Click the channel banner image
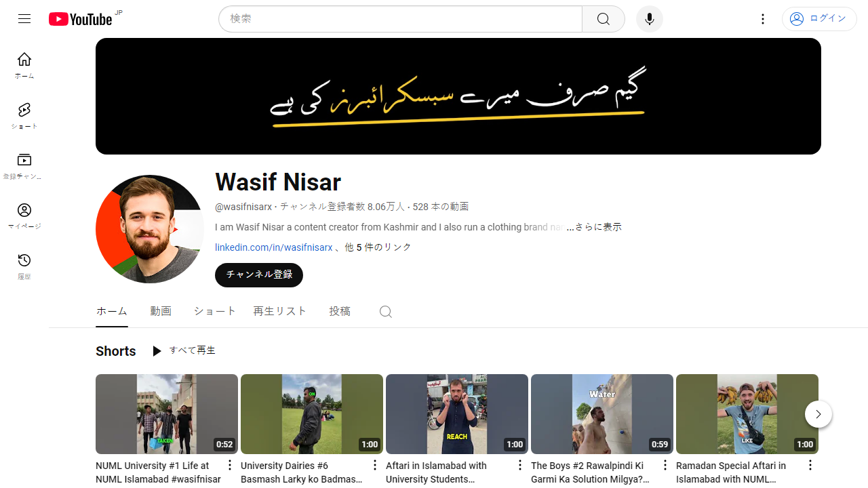868x488 pixels. (x=458, y=96)
